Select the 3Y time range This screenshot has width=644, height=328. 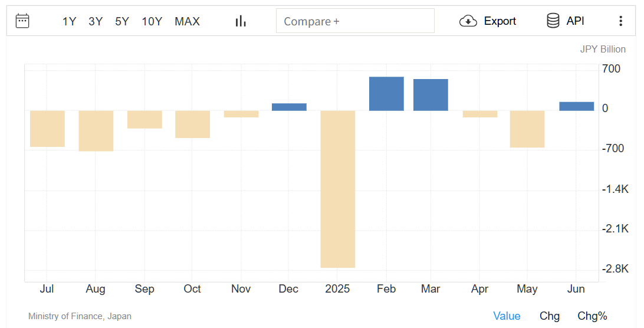tap(96, 21)
